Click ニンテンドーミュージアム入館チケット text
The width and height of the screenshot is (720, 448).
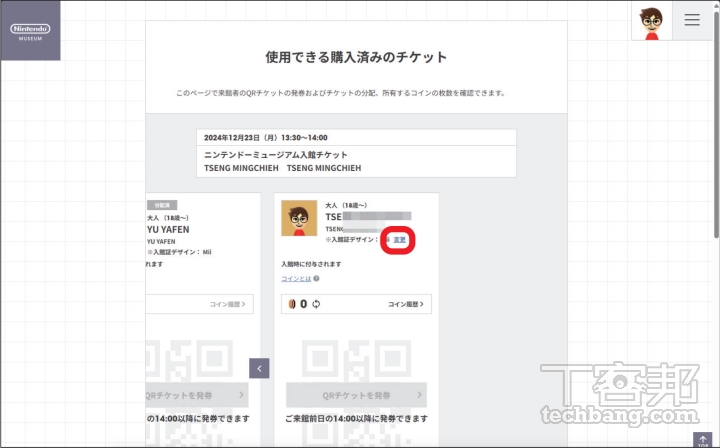pyautogui.click(x=276, y=155)
